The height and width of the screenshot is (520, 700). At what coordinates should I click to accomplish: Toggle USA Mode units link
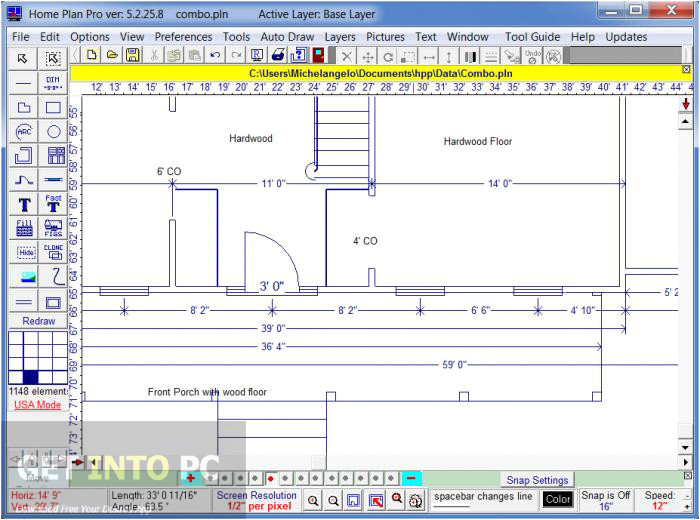tap(37, 405)
